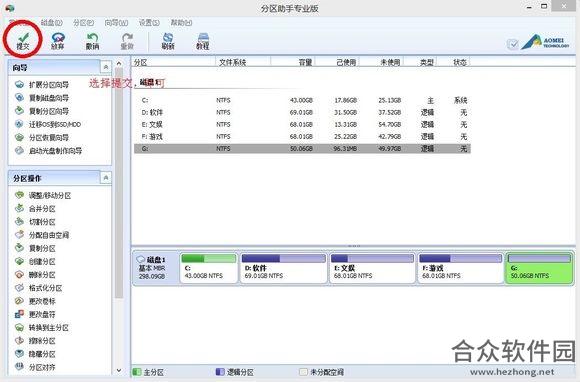Select 创建分区 create operation
580x382 pixels.
pyautogui.click(x=35, y=261)
